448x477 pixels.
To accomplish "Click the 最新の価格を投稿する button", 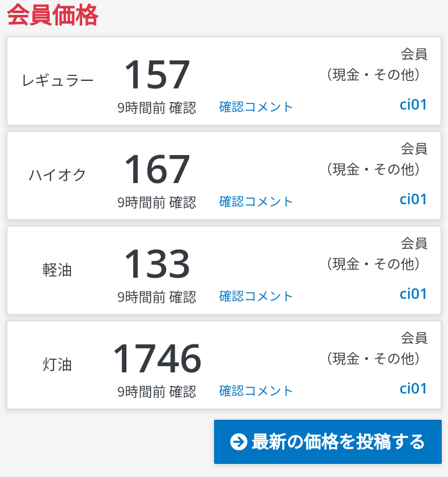I will (328, 442).
